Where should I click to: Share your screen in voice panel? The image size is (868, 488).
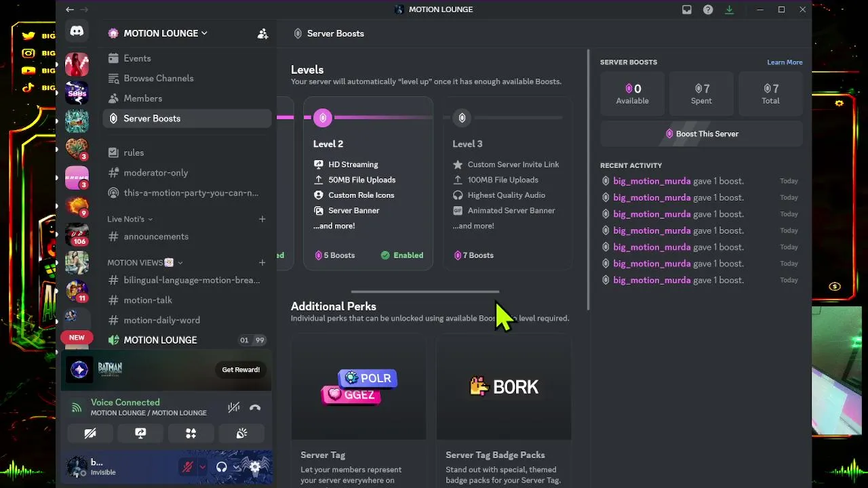140,433
